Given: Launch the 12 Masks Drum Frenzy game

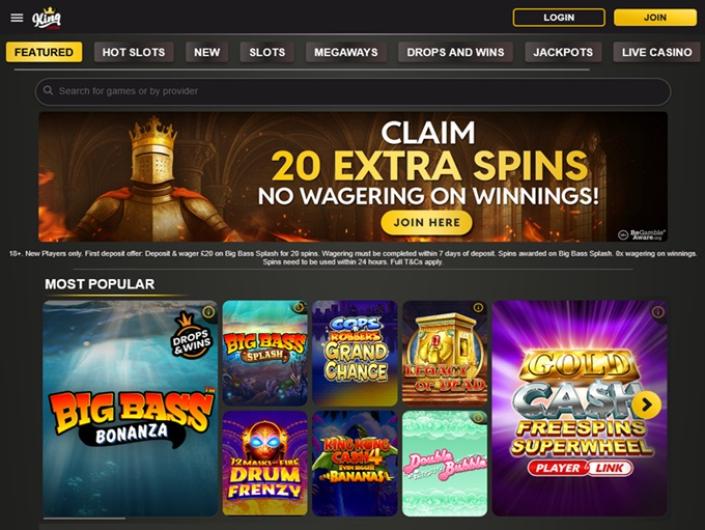Looking at the screenshot, I should [x=265, y=463].
